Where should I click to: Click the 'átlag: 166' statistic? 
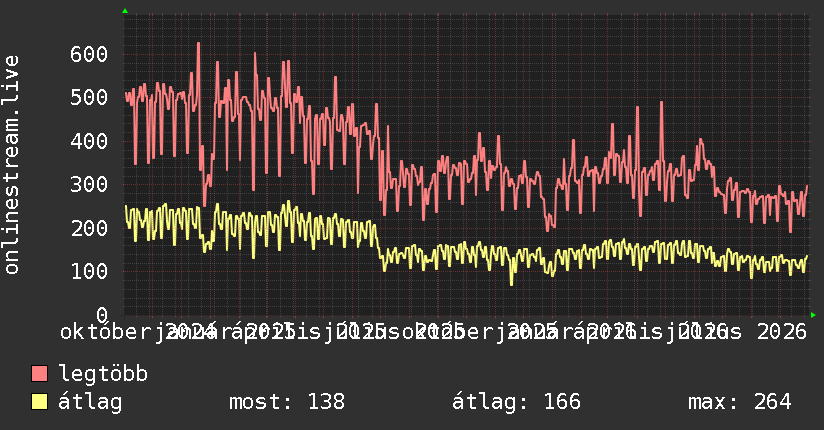click(517, 402)
